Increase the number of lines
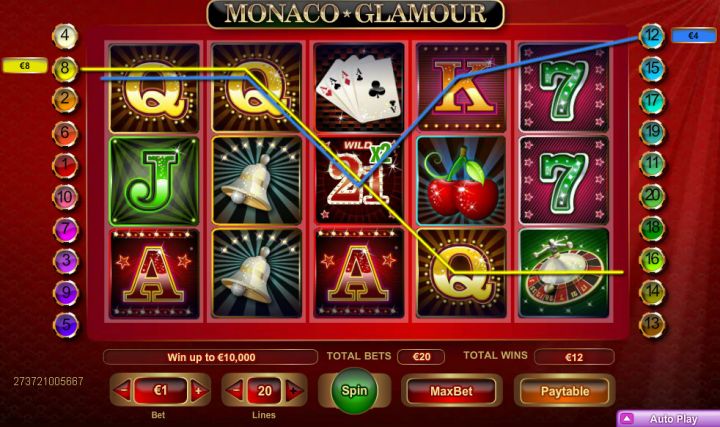This screenshot has width=720, height=427. coord(294,391)
